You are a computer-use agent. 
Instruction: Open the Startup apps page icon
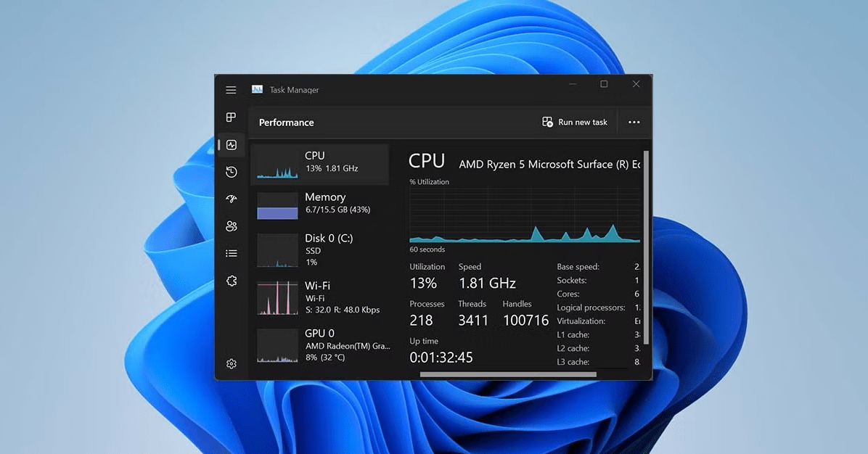(232, 199)
